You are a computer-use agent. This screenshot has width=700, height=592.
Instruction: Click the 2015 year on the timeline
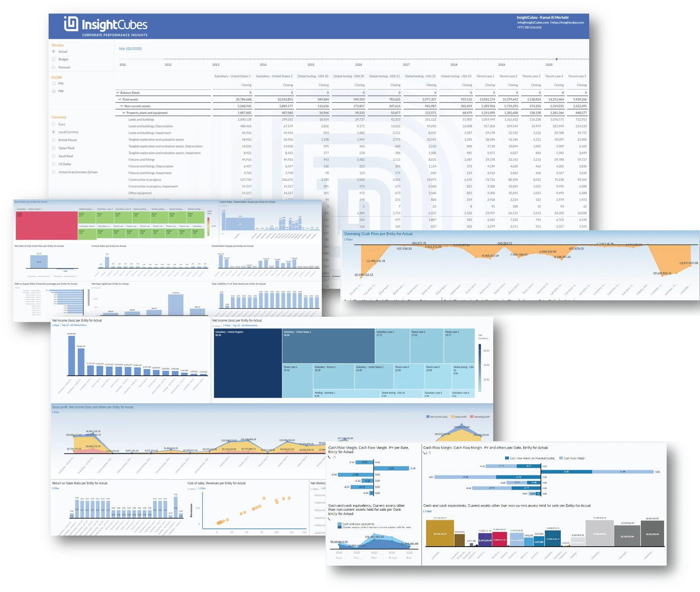pyautogui.click(x=311, y=65)
